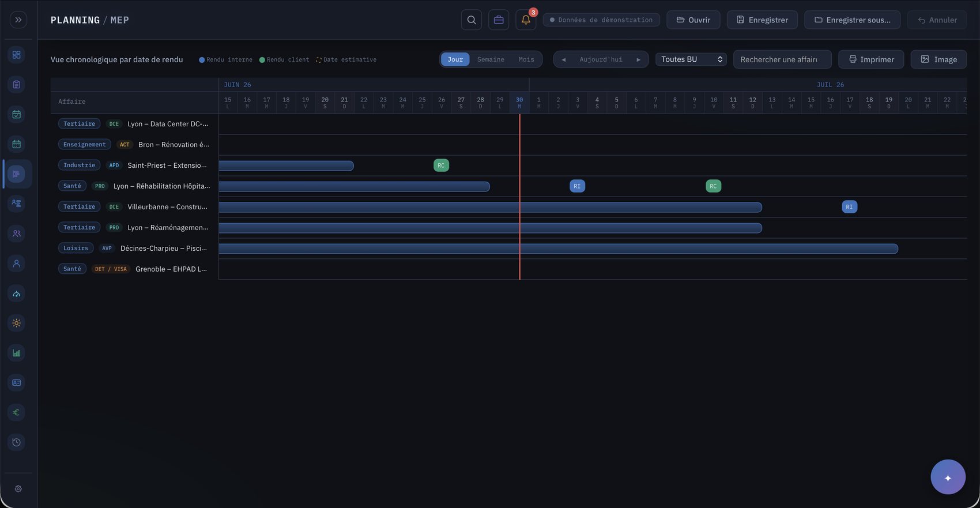Screen dimensions: 980x508
Task: Go to next period with right arrow
Action: [x=638, y=59]
